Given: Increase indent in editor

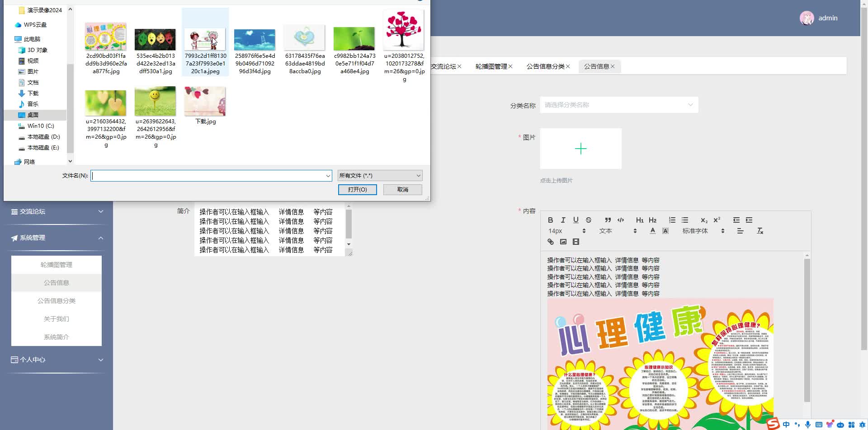Looking at the screenshot, I should click(x=749, y=220).
